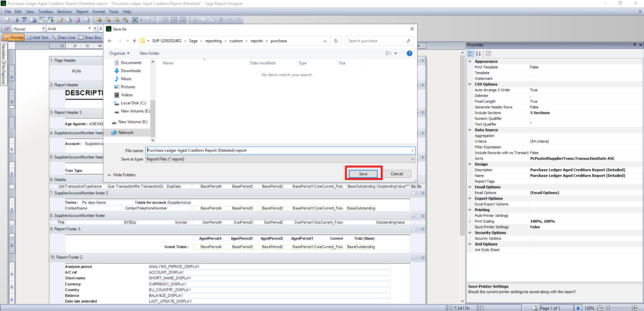Viewport: 644px width, 311px height.
Task: Open the Report menu
Action: [83, 11]
